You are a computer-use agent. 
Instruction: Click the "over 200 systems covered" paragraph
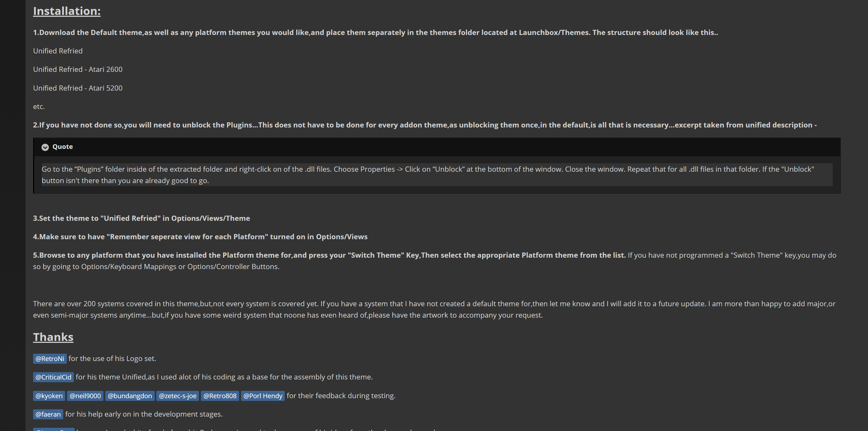(434, 309)
